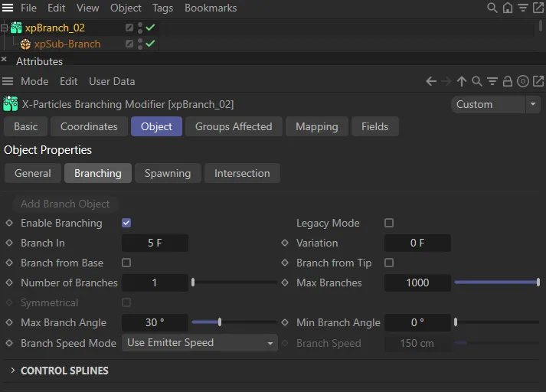The height and width of the screenshot is (392, 546).
Task: Enable the Branch from Base checkbox
Action: [126, 263]
